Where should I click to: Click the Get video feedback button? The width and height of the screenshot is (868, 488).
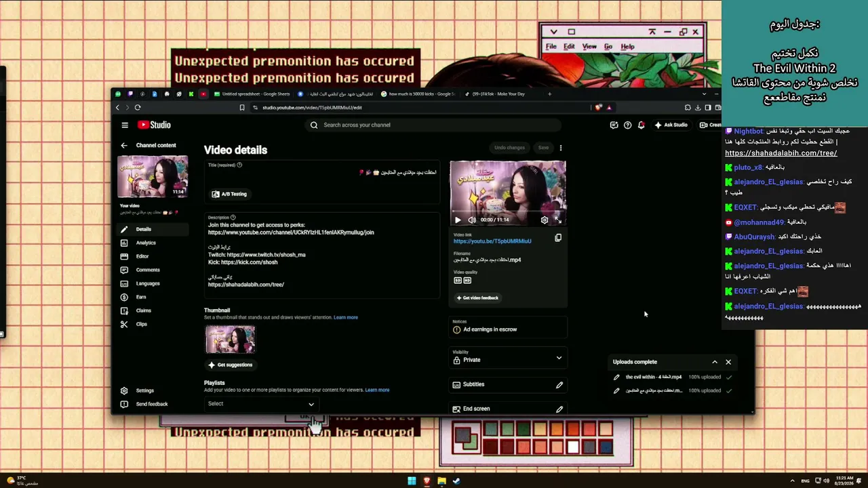[x=477, y=298]
